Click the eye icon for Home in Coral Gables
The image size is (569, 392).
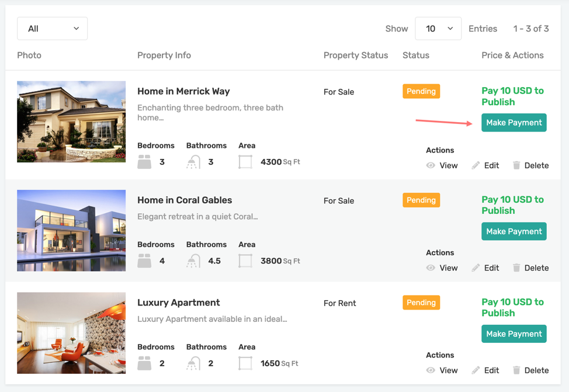431,268
